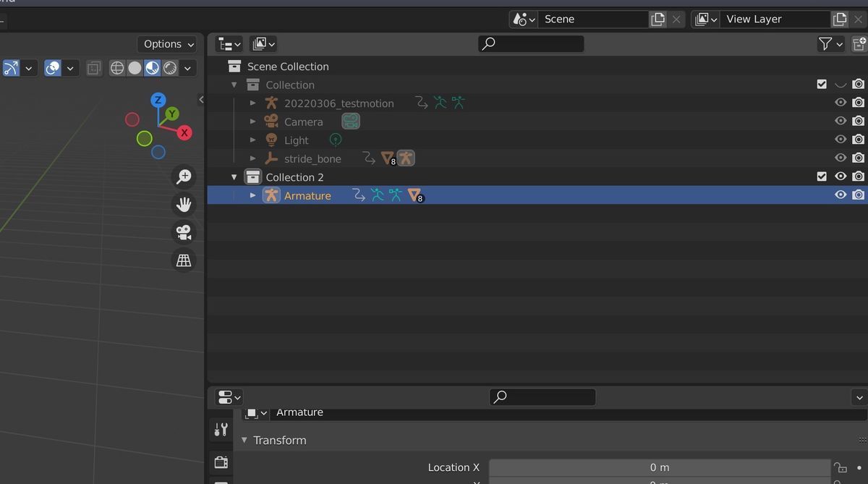Enable solid viewport shading mode
868x484 pixels.
tap(134, 67)
